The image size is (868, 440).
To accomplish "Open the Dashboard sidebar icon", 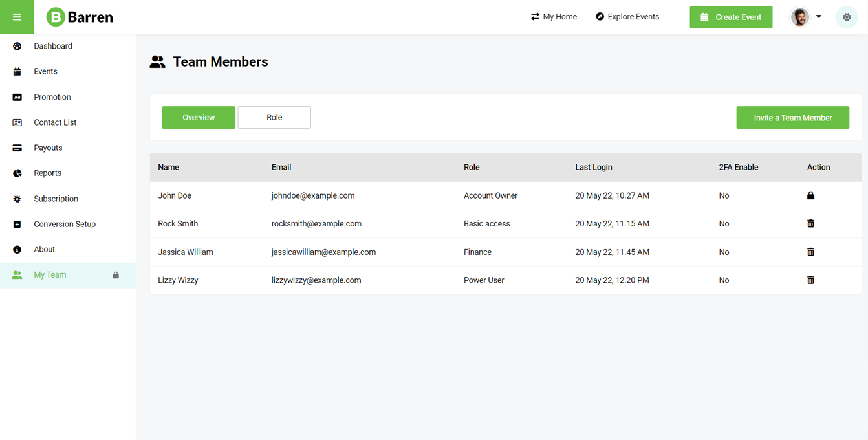I will [x=17, y=46].
